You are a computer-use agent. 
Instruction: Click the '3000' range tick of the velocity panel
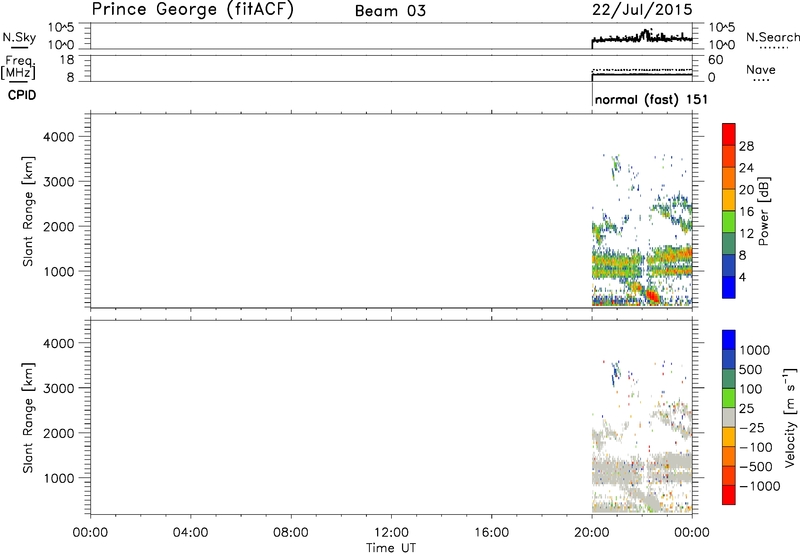59,388
